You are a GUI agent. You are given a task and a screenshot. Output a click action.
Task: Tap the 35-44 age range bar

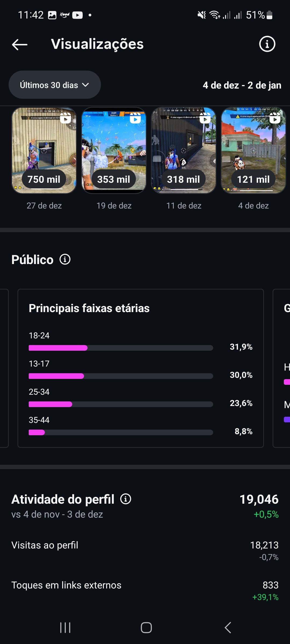coord(121,433)
